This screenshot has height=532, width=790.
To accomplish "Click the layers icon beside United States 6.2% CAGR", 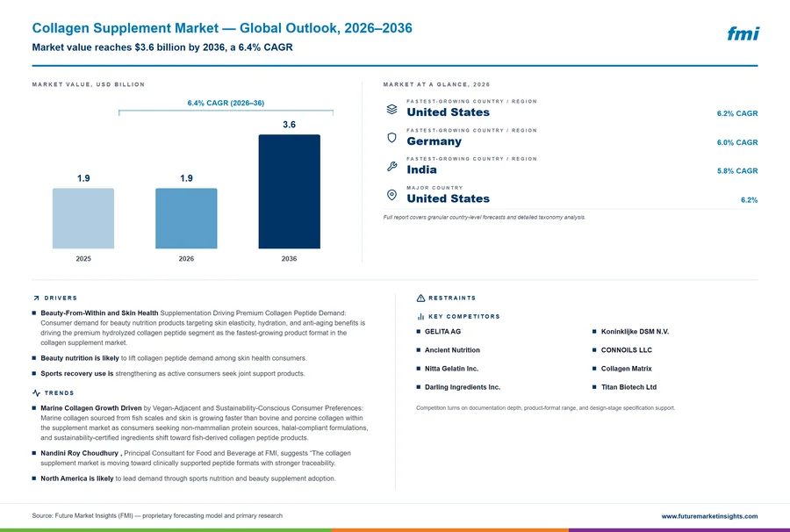I will pyautogui.click(x=392, y=109).
